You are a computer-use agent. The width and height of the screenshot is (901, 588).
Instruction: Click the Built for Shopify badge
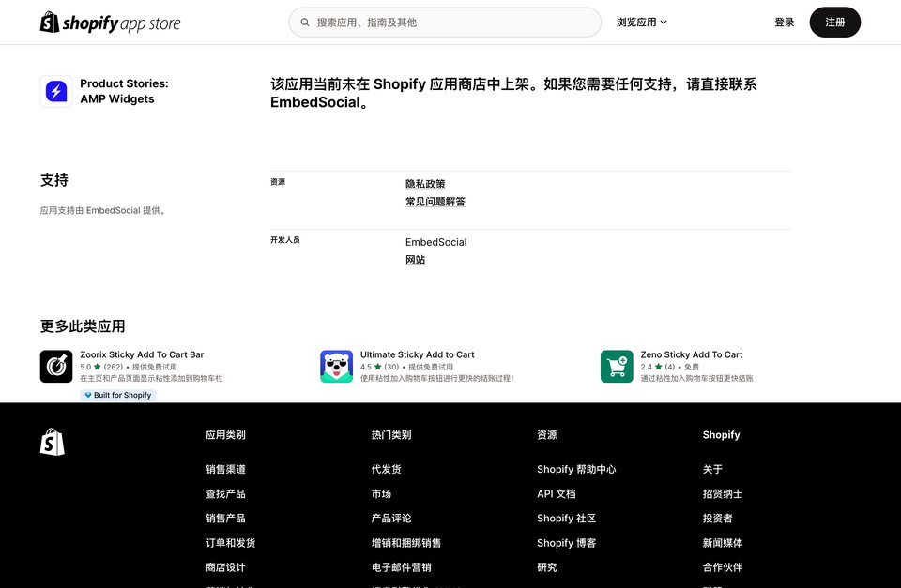pyautogui.click(x=118, y=395)
